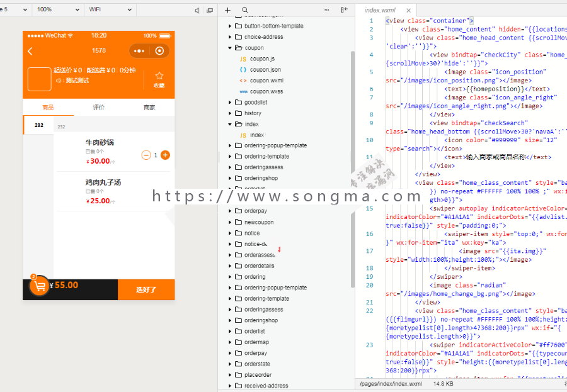
Task: Expand the button-bottom-template folder
Action: (229, 26)
